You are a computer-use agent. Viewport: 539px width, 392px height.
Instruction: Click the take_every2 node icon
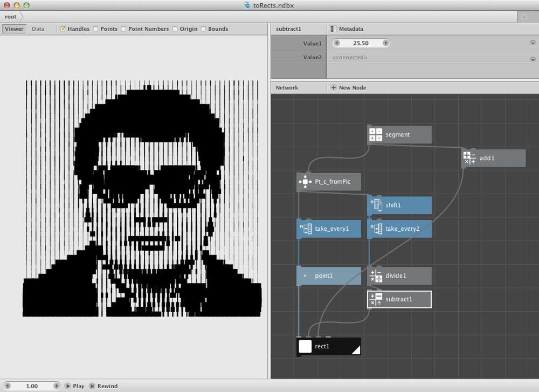click(x=375, y=229)
